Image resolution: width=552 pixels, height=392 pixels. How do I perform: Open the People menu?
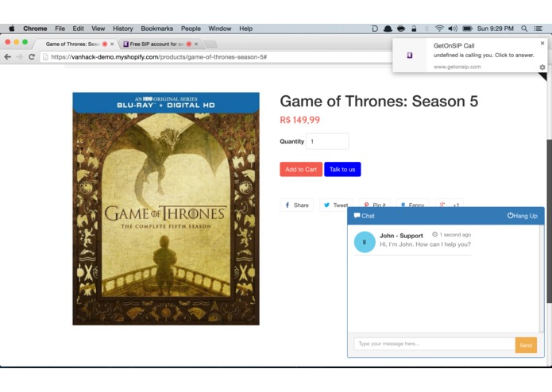[x=191, y=29]
